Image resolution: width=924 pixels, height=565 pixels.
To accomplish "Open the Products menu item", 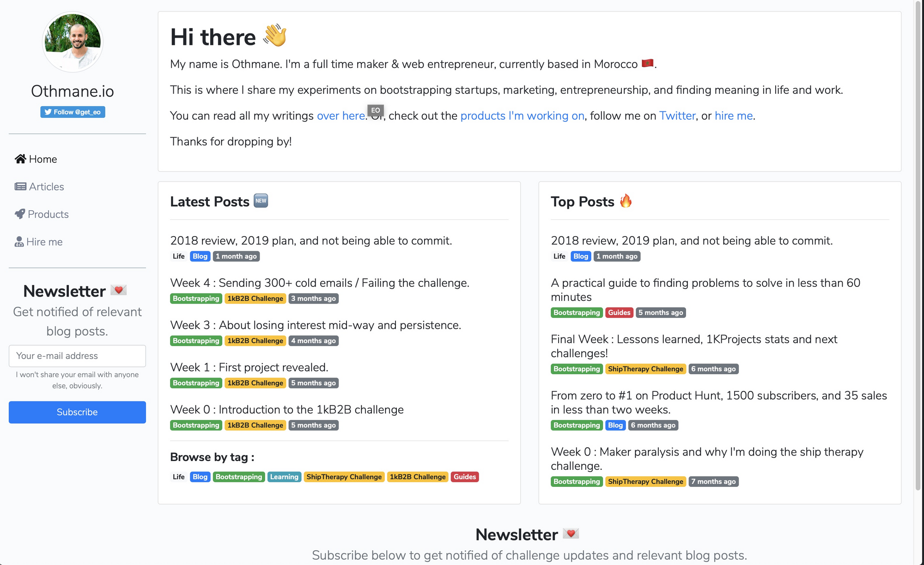I will coord(48,214).
